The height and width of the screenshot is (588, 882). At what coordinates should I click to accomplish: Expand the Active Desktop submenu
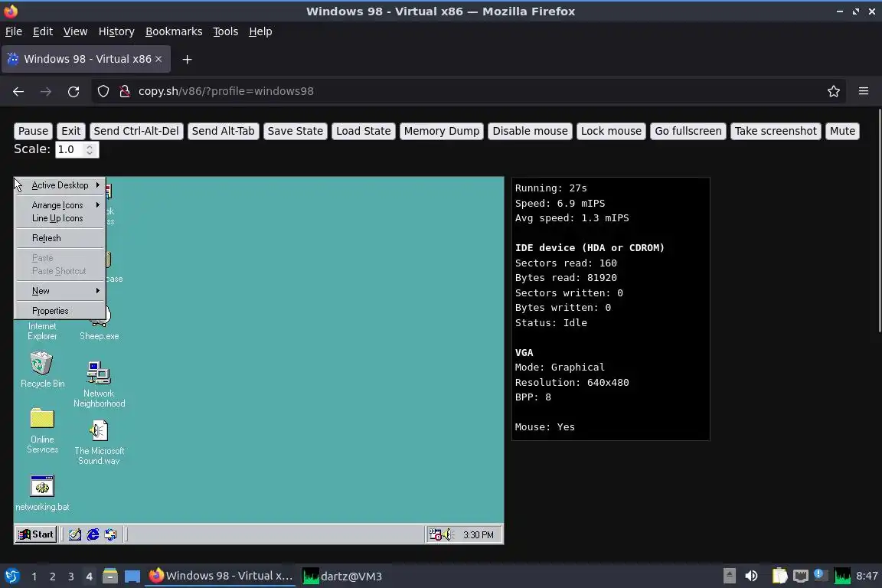click(x=60, y=185)
